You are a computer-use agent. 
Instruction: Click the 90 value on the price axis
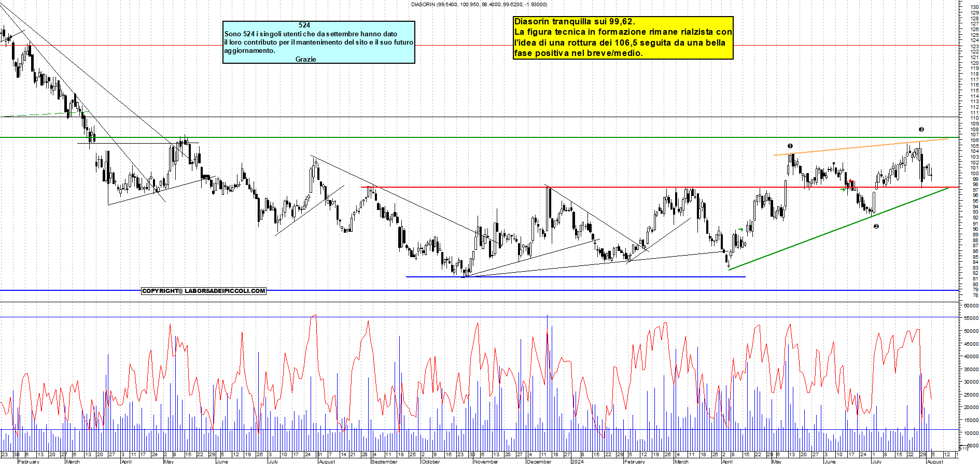(975, 229)
